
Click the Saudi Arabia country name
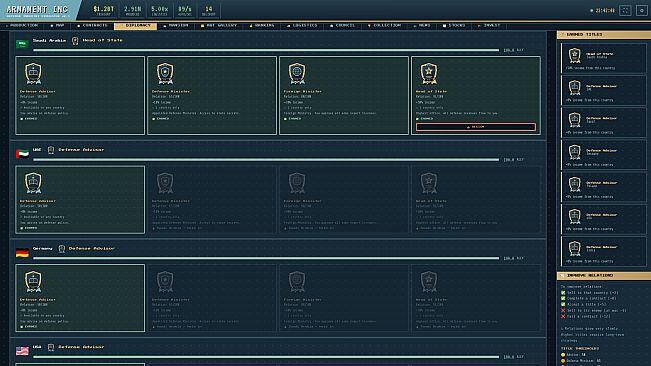(49, 41)
